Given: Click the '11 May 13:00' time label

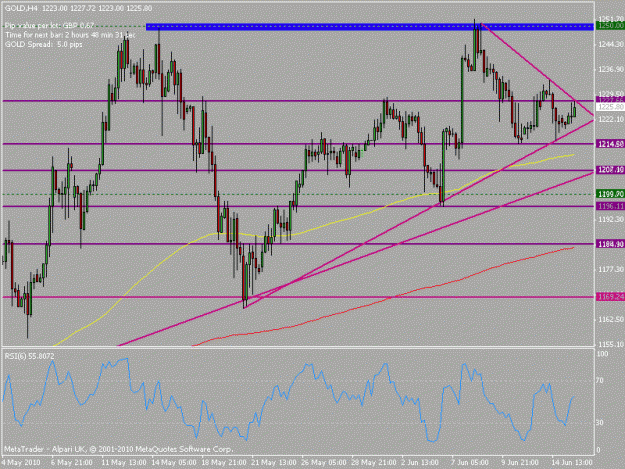Looking at the screenshot, I should [123, 463].
